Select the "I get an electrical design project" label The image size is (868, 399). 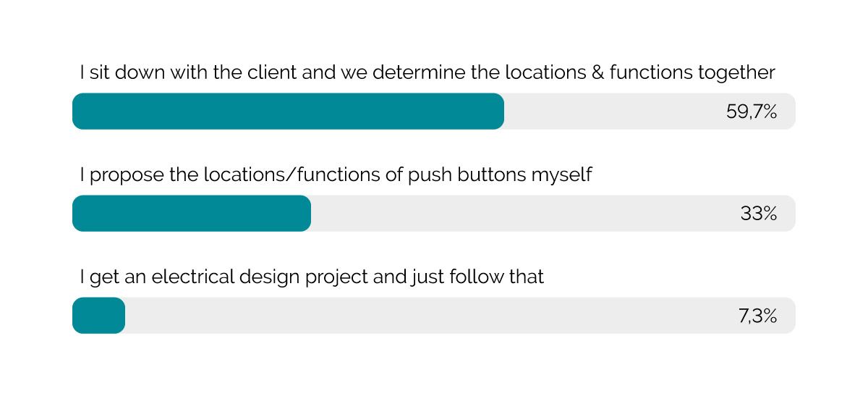[311, 277]
